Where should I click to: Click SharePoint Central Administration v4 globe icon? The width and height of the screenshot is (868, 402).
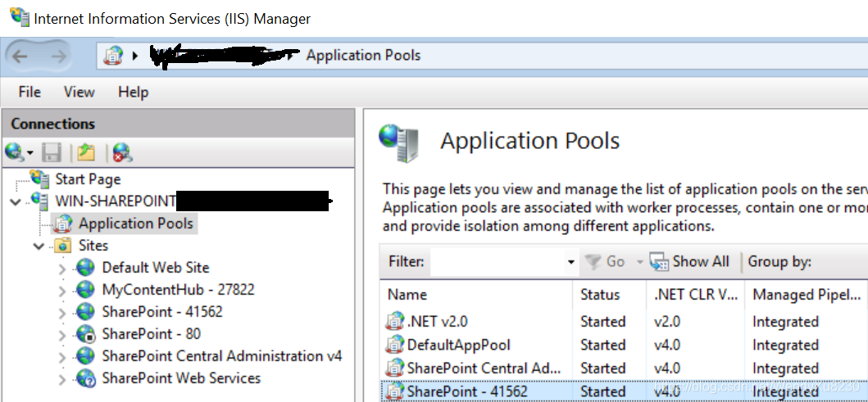[x=85, y=355]
